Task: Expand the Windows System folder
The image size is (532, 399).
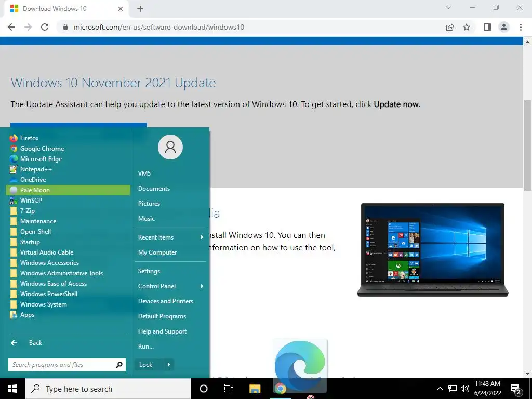Action: [x=68, y=304]
